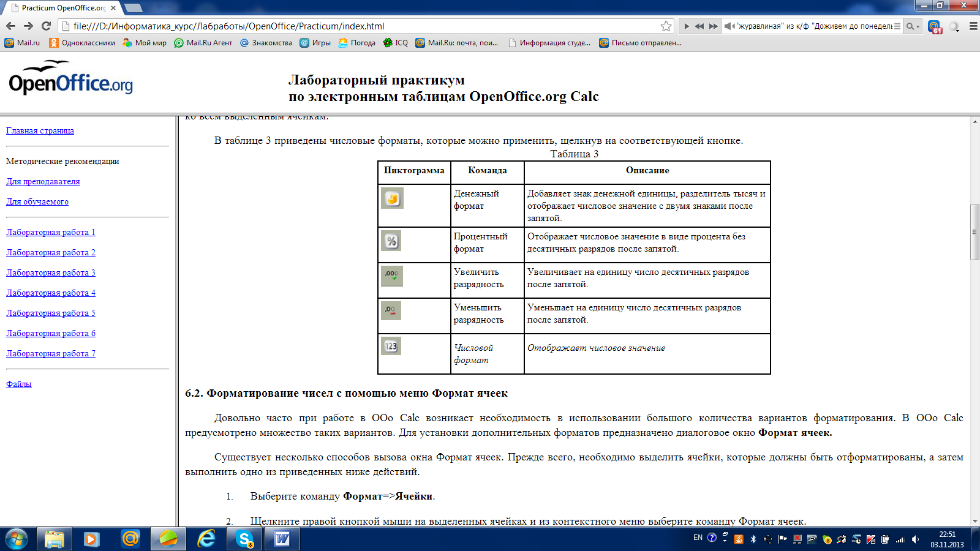Open Лабораторная работа 5
The width and height of the screenshot is (980, 551).
pos(51,313)
